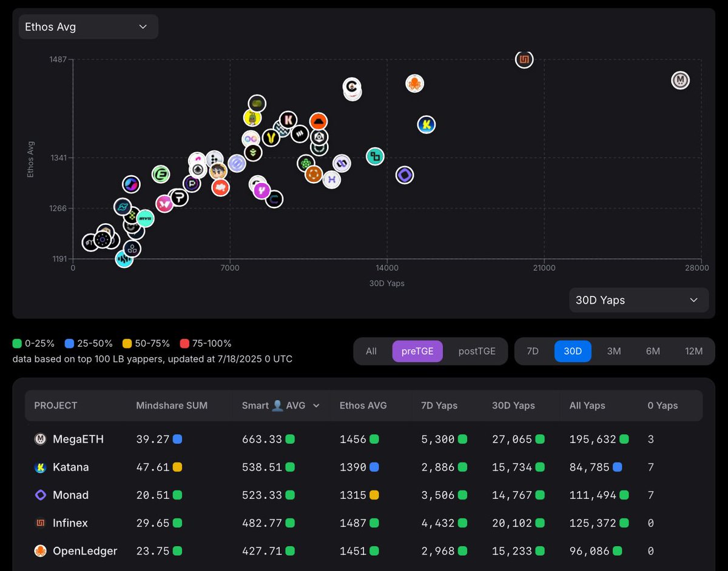The width and height of the screenshot is (728, 571).
Task: Click Monad's Ethos AVG value 1315
Action: [353, 495]
